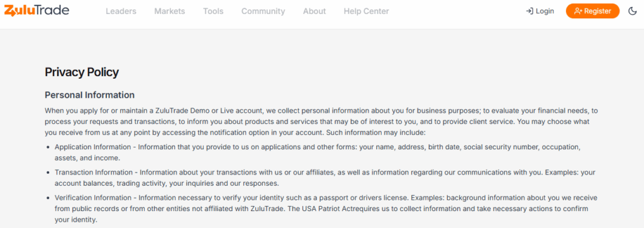Screen dimensions: 644x228
Task: Open the Leaders navigation menu
Action: (121, 11)
